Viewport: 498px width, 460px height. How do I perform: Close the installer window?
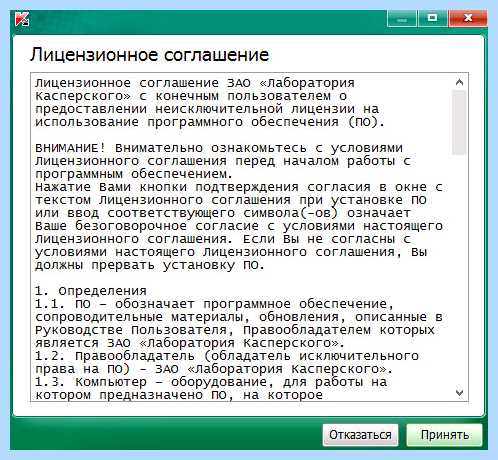[x=468, y=18]
